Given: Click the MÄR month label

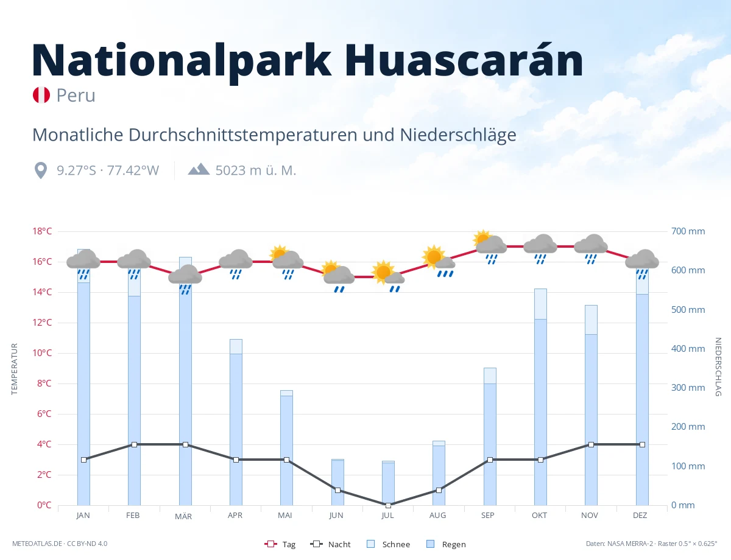Looking at the screenshot, I should pos(183,516).
